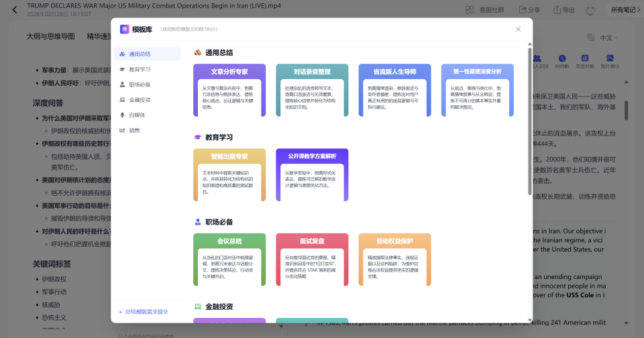This screenshot has width=644, height=338.
Task: Open 客服社群 QR icon in top bar
Action: pos(470,10)
